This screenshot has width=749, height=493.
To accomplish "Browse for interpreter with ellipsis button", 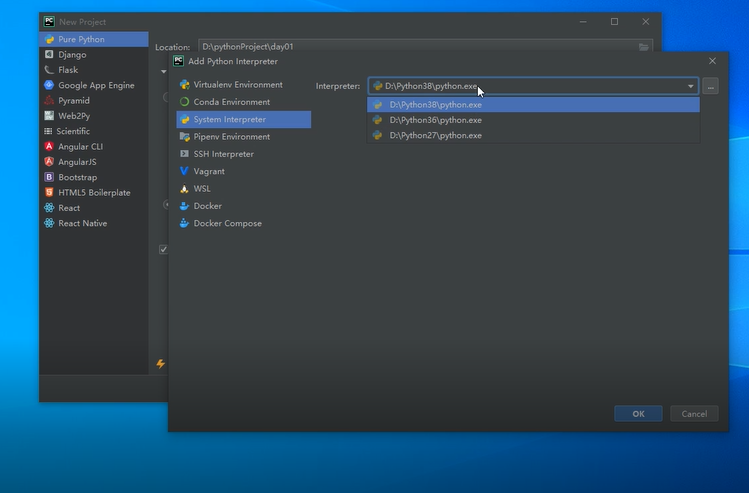I will 710,86.
